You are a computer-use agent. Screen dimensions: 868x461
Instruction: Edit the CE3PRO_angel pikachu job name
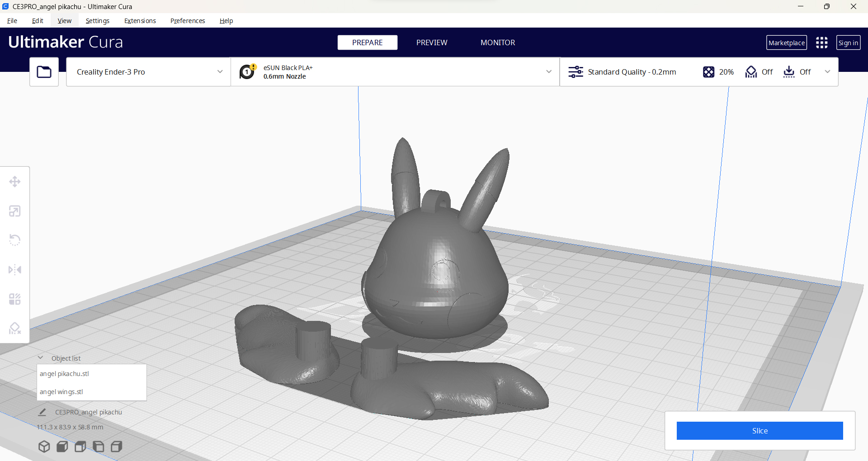[42, 412]
